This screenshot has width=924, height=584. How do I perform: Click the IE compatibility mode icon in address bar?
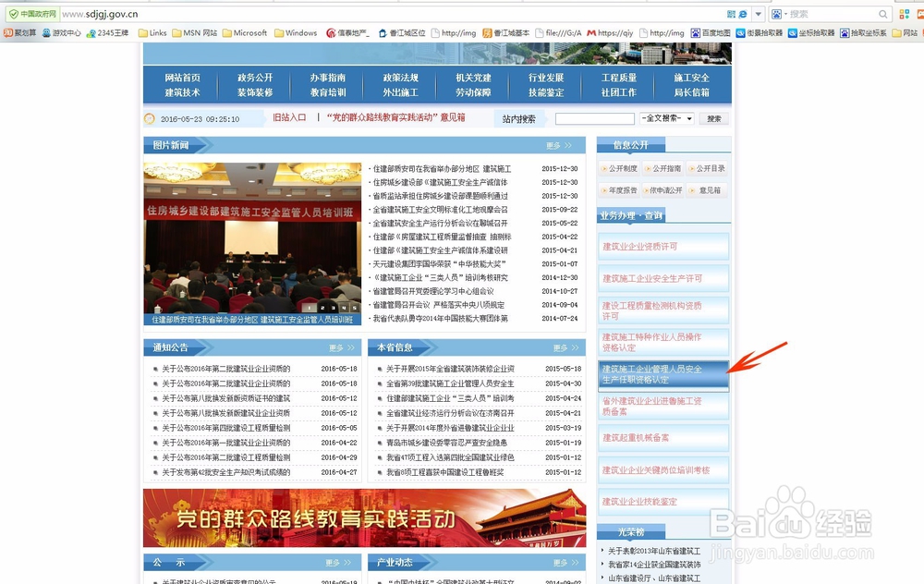point(743,14)
